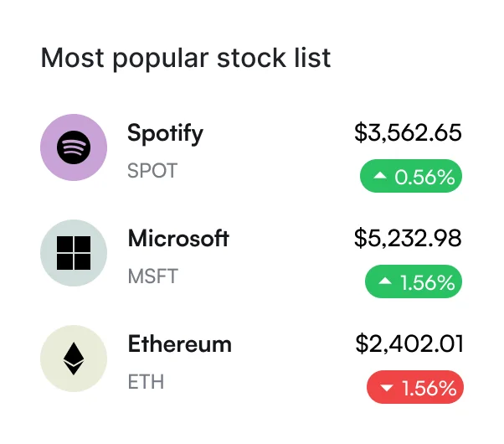
Task: Click the up arrow in Spotify's badge
Action: tap(380, 177)
